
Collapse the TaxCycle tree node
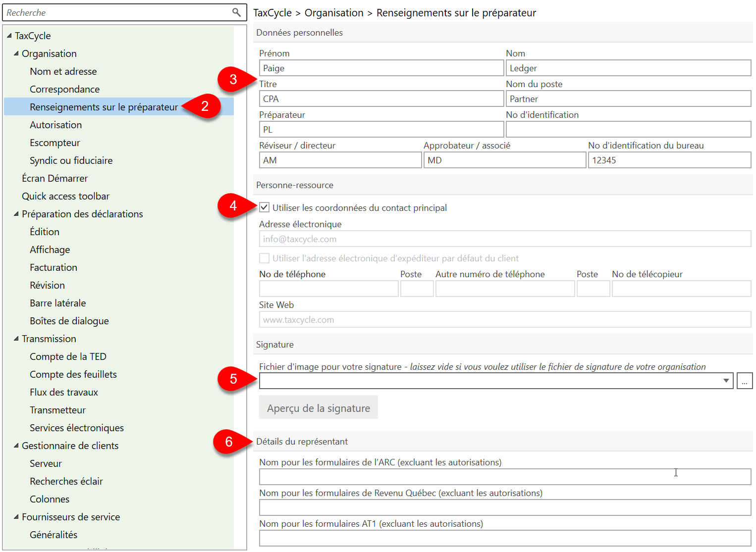[9, 36]
